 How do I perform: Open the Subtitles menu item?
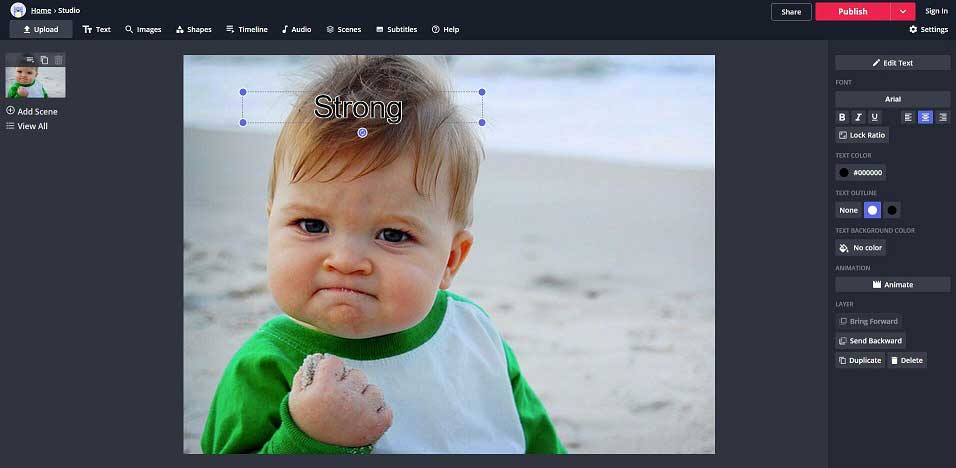click(x=397, y=29)
